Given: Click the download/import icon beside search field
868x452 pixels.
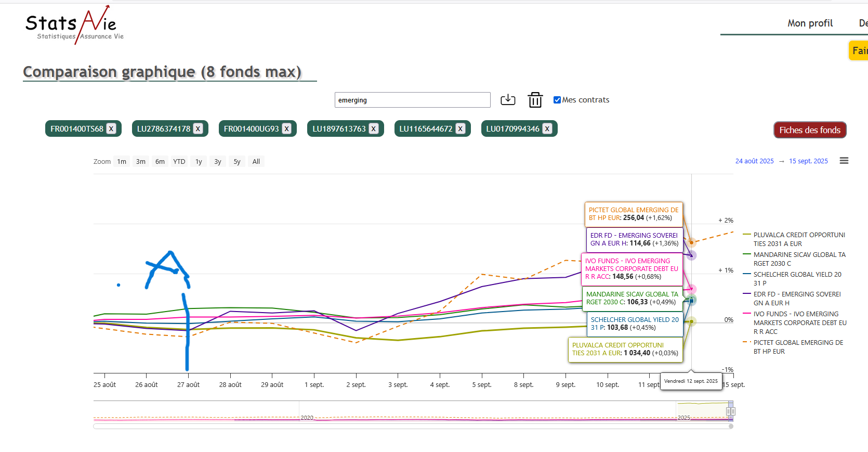Looking at the screenshot, I should (x=508, y=100).
